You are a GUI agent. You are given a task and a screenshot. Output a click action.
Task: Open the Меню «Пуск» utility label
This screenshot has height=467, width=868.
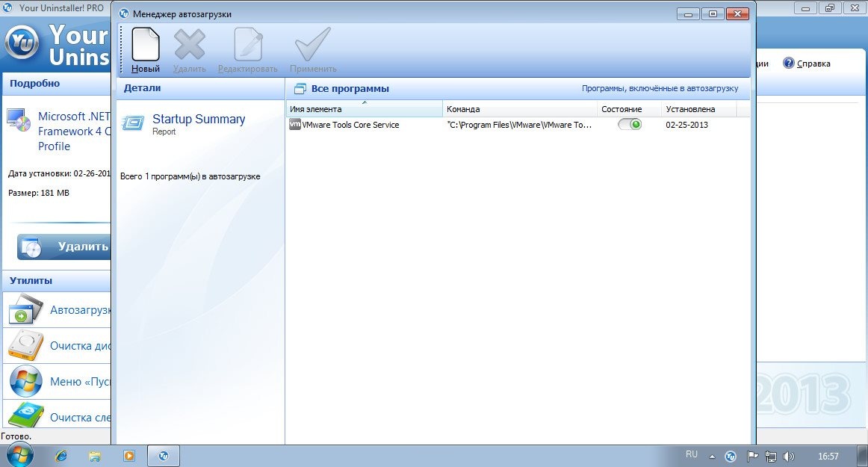[x=80, y=382]
